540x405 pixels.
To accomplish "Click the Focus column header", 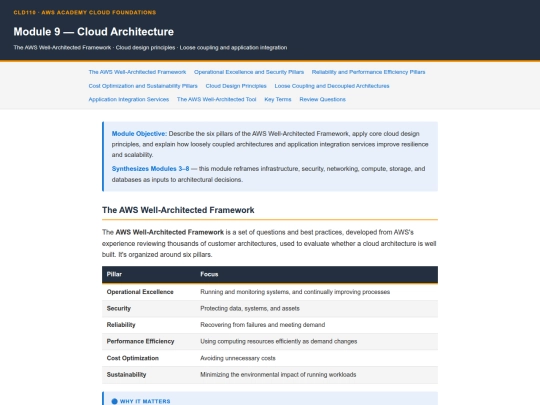I will pos(209,274).
